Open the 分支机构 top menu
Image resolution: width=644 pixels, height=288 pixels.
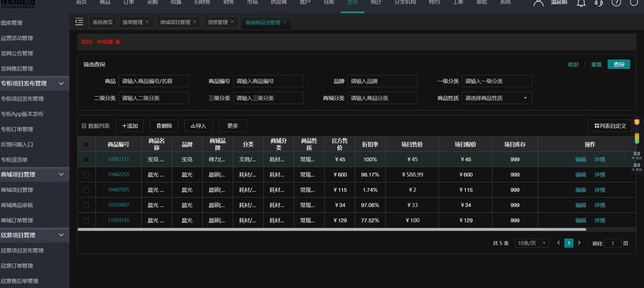(405, 3)
